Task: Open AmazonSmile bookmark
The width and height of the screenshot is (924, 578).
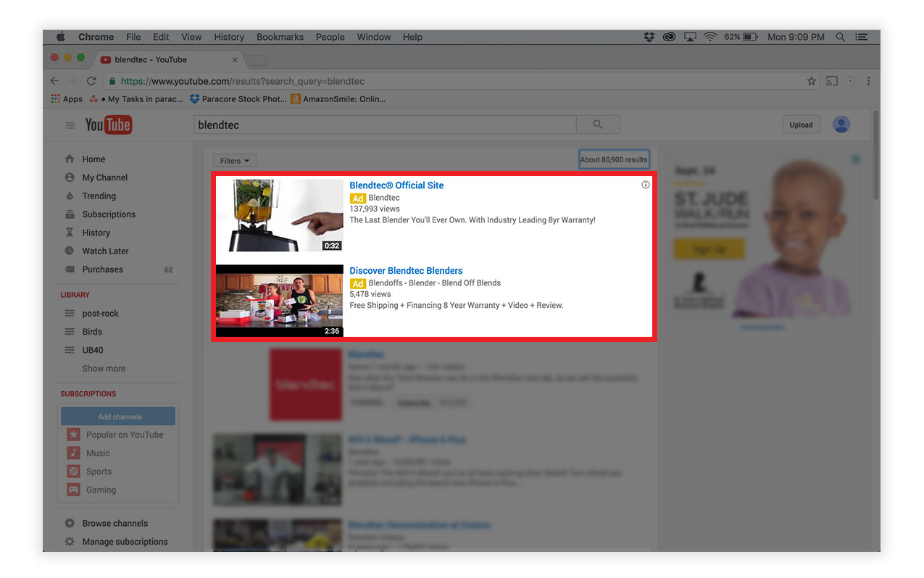Action: (x=338, y=99)
